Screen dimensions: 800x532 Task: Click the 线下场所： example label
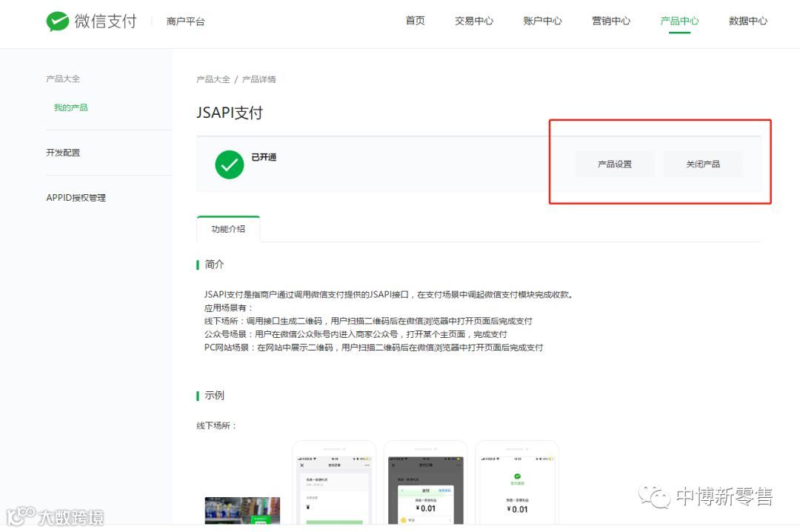(x=217, y=425)
